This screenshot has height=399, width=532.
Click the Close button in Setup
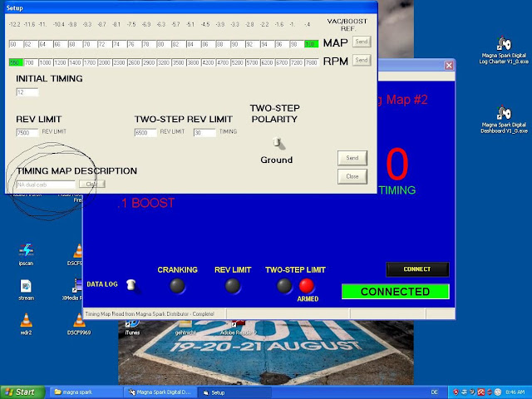point(352,176)
